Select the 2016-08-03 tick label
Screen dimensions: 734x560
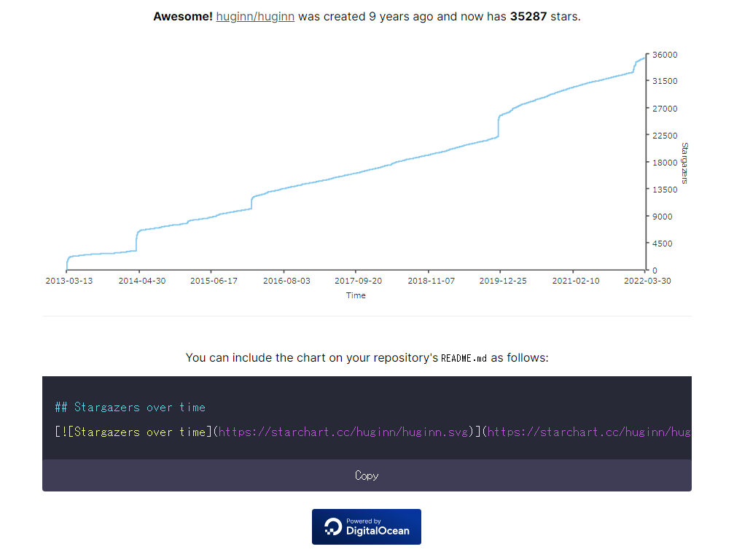[286, 281]
